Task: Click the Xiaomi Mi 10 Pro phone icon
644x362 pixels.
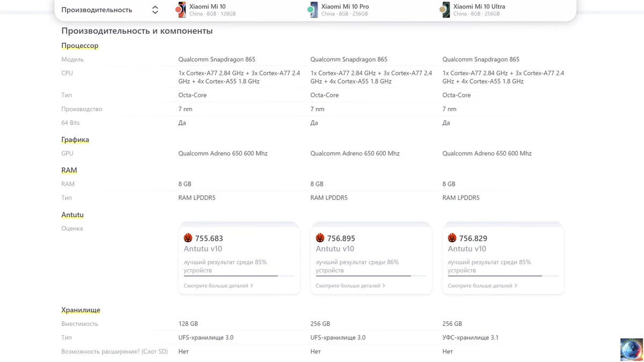Action: (x=312, y=10)
